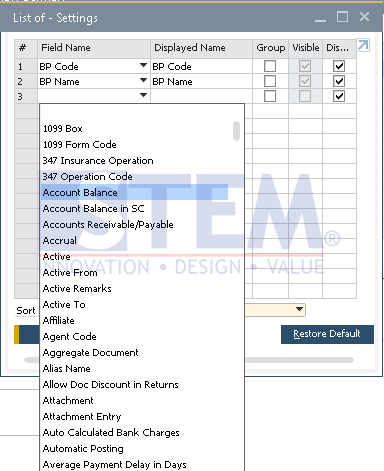Select row number 2 header cell
The image size is (384, 471).
pos(26,81)
